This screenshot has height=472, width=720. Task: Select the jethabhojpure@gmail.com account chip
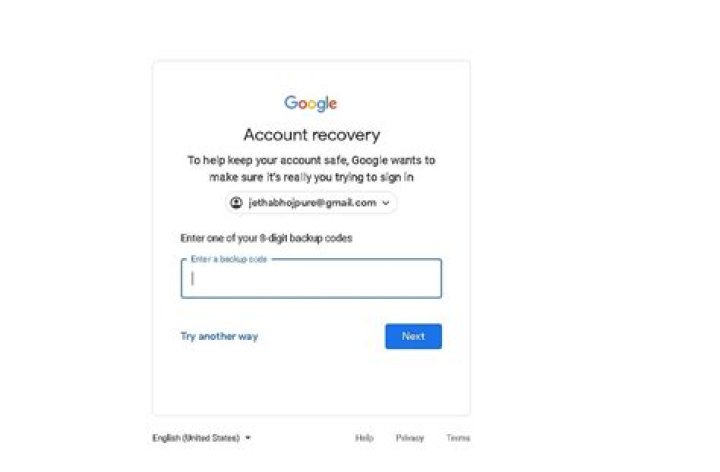[x=311, y=202]
